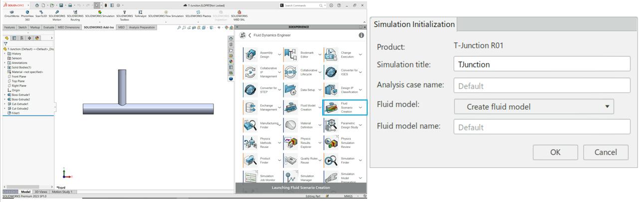Click the Home icon in the quick access toolbar
The width and height of the screenshot is (644, 202).
pyautogui.click(x=37, y=4)
